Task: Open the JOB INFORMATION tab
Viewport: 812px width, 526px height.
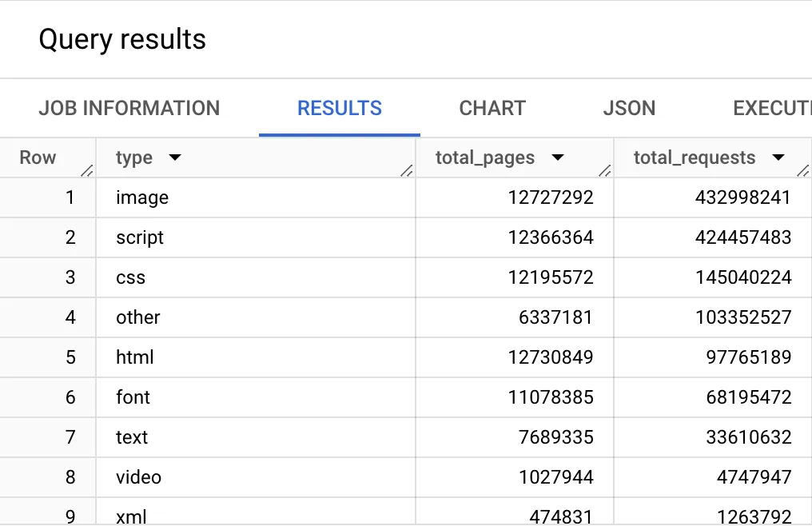Action: pos(129,108)
